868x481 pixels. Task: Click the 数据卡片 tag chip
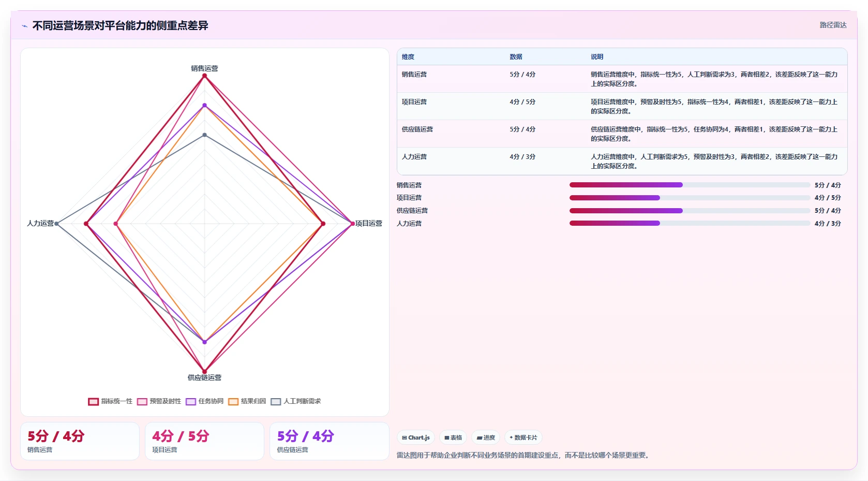[523, 438]
